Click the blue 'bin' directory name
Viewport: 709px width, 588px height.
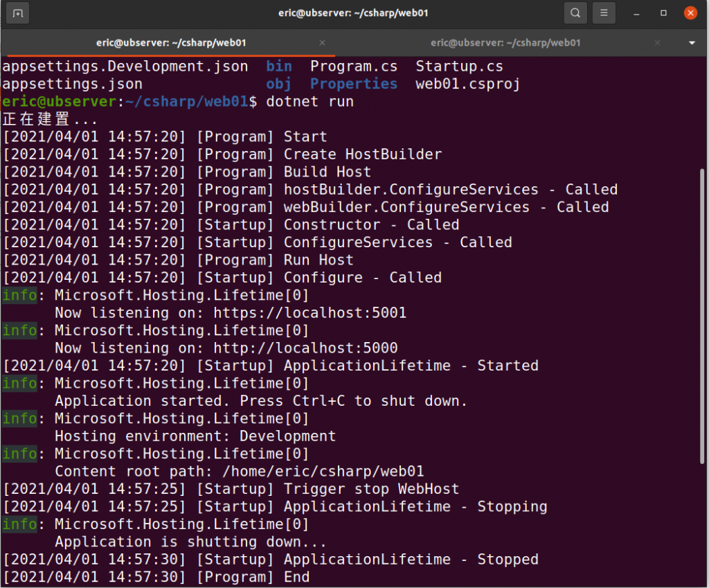click(279, 66)
